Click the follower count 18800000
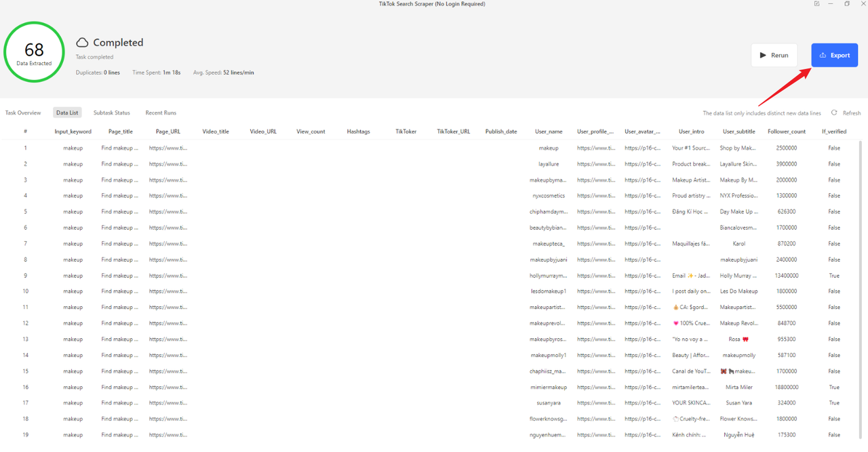The width and height of the screenshot is (868, 452). [787, 387]
